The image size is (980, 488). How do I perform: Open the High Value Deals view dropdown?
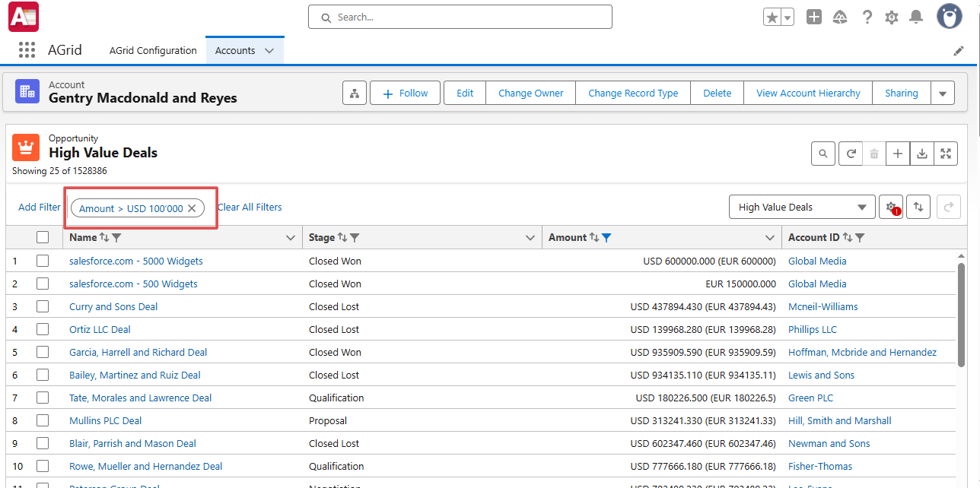802,207
